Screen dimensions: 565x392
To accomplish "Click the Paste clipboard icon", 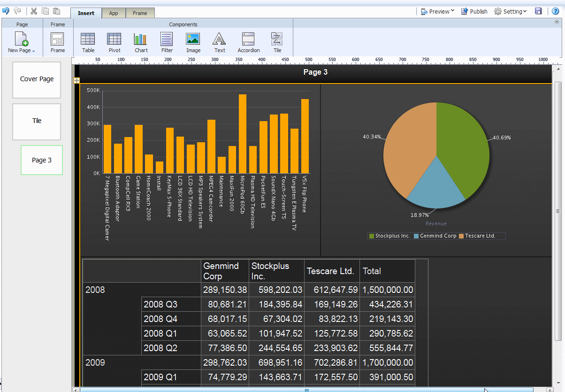I will pyautogui.click(x=56, y=11).
